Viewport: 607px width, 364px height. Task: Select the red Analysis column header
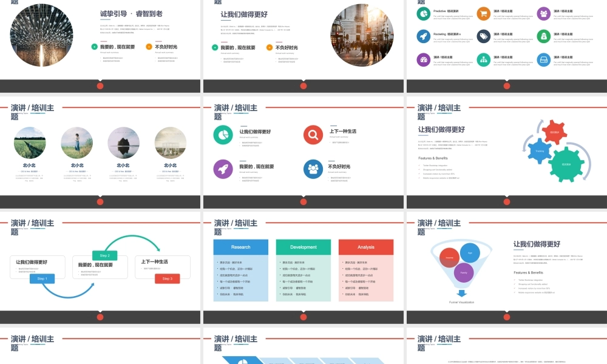[366, 247]
